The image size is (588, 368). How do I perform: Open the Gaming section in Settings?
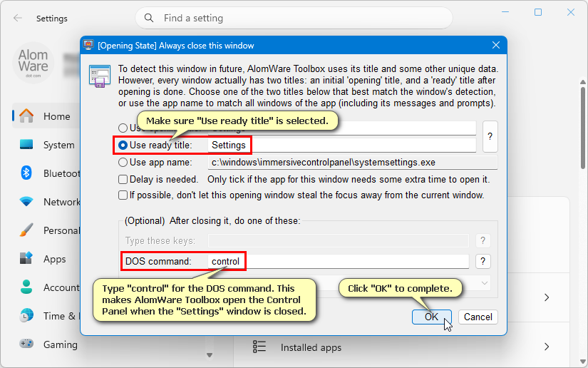pos(61,344)
